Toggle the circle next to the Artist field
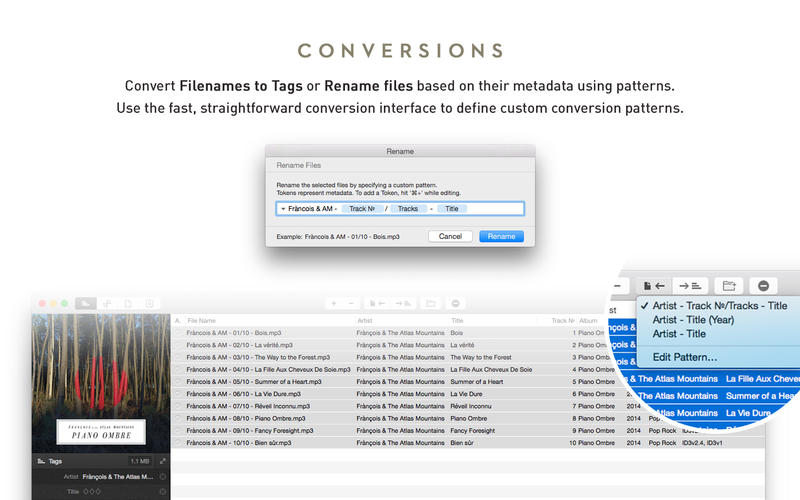Viewport: 800px width, 500px height. pyautogui.click(x=163, y=477)
